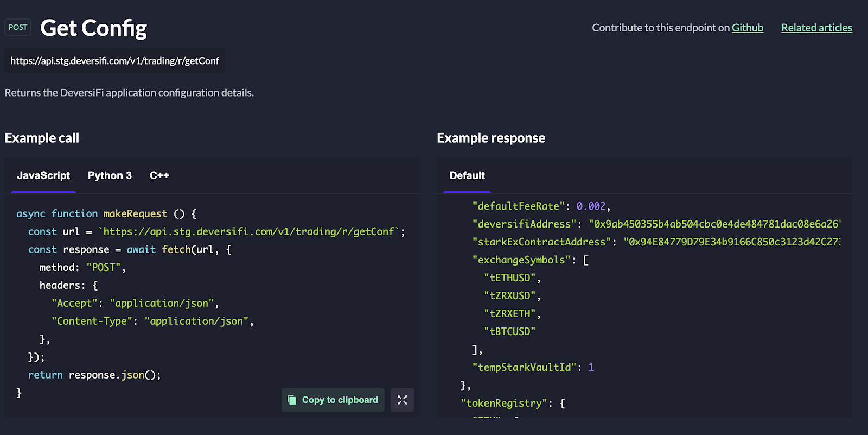Open the Github contribution link
This screenshot has height=435, width=868.
click(747, 28)
